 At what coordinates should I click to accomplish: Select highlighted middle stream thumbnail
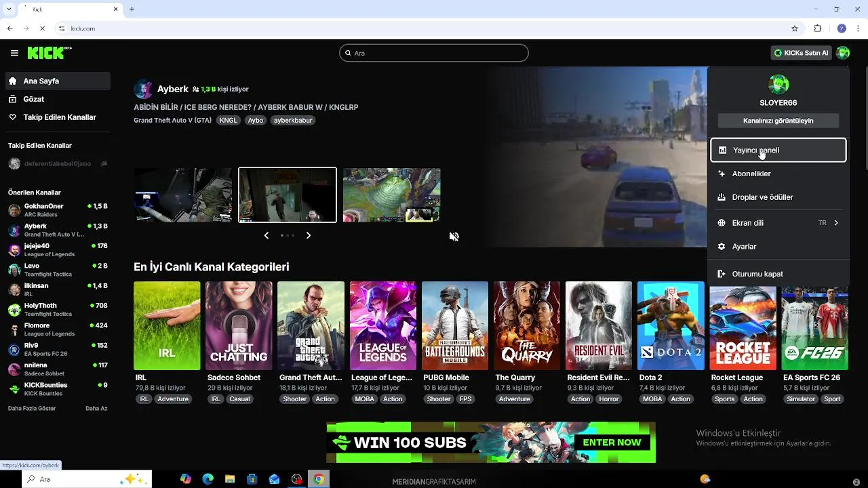coord(288,195)
